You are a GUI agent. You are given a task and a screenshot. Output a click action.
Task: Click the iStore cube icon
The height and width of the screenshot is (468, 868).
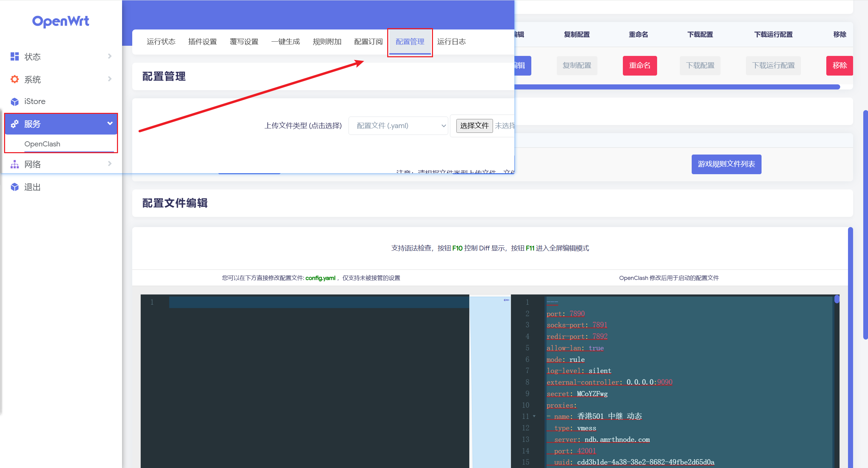click(15, 102)
